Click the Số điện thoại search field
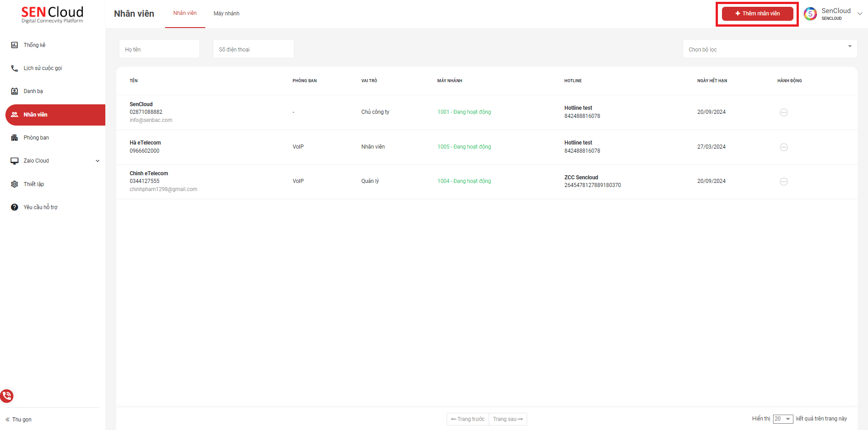Viewport: 868px width, 430px height. (253, 49)
